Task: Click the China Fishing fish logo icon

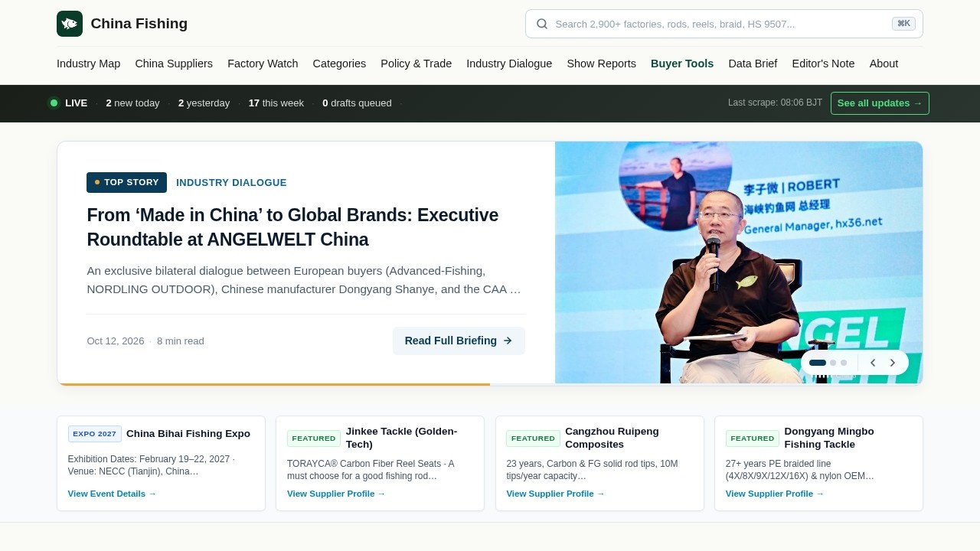Action: [70, 24]
